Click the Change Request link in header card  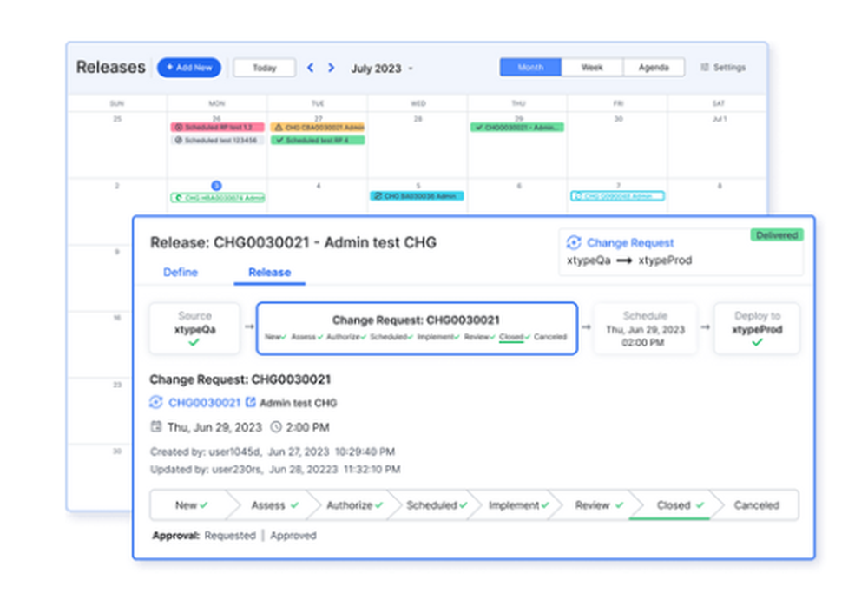630,242
